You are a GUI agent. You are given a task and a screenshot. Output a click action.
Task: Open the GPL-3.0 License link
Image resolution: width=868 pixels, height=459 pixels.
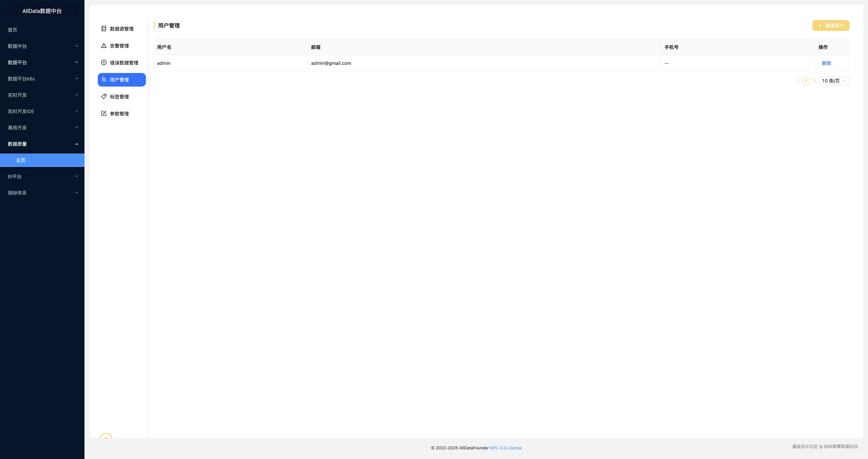(505, 448)
